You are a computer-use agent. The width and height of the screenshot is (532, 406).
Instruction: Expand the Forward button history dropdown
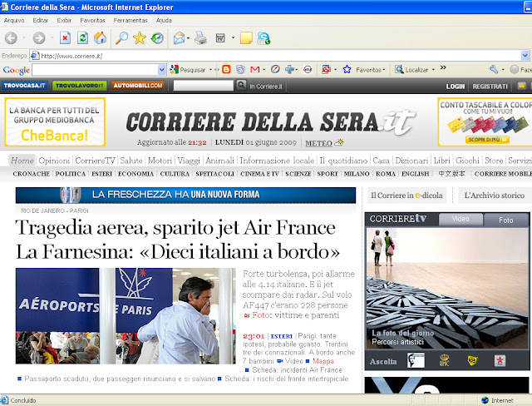point(52,37)
